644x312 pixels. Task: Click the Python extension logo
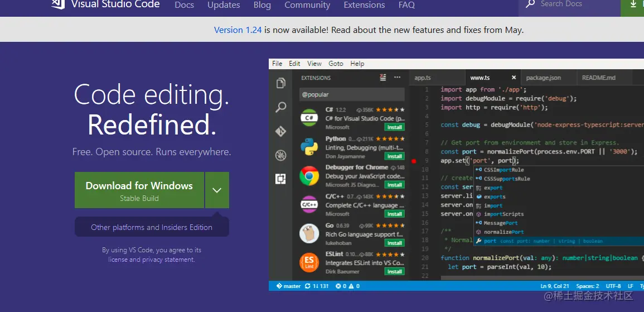pos(309,147)
